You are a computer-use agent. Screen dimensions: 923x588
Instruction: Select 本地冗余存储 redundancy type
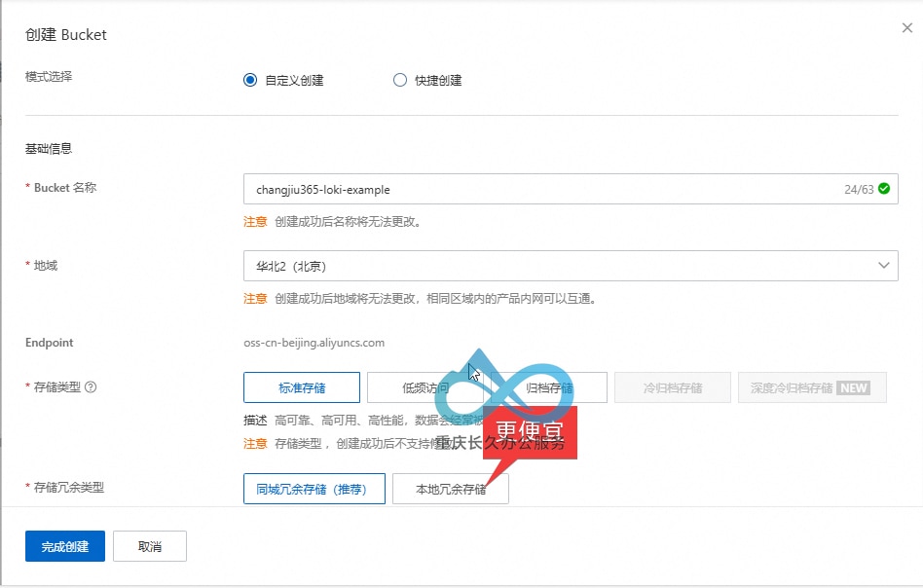coord(451,489)
